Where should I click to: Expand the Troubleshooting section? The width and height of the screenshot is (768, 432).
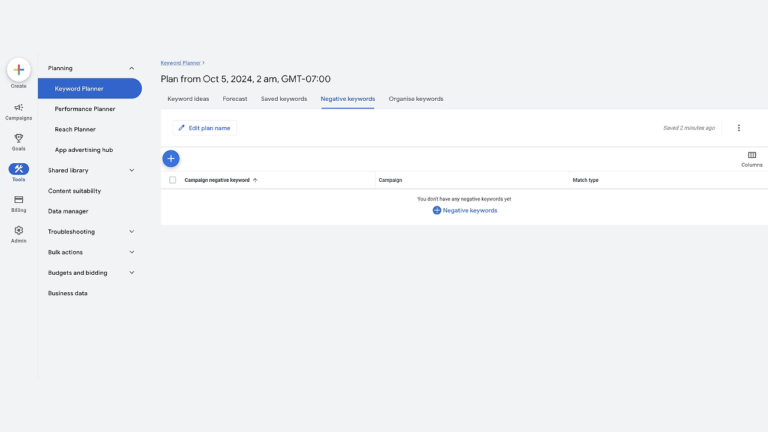(91, 232)
